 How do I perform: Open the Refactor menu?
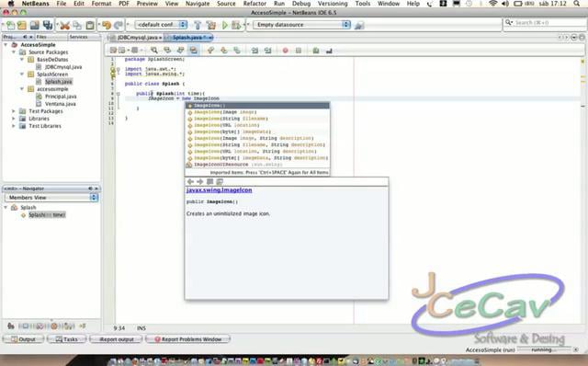254,4
